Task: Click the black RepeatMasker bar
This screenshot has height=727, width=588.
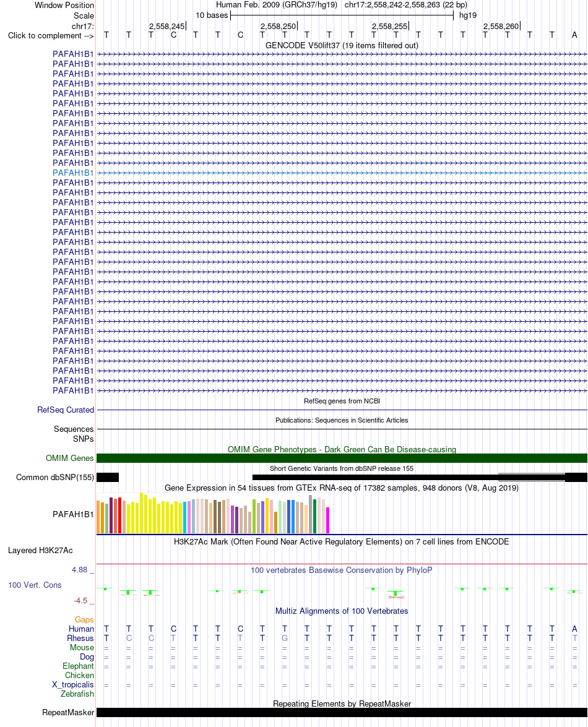Action: tap(342, 713)
